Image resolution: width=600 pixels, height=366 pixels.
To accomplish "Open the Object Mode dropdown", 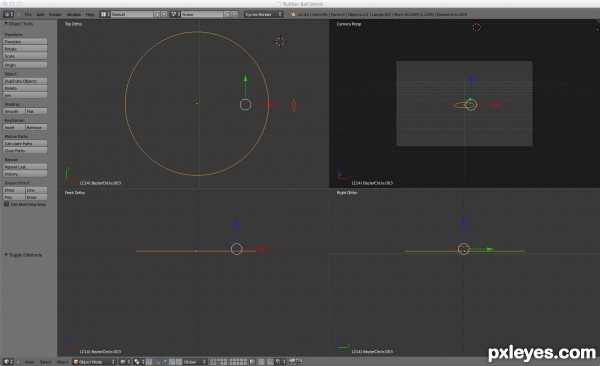I will (x=94, y=362).
